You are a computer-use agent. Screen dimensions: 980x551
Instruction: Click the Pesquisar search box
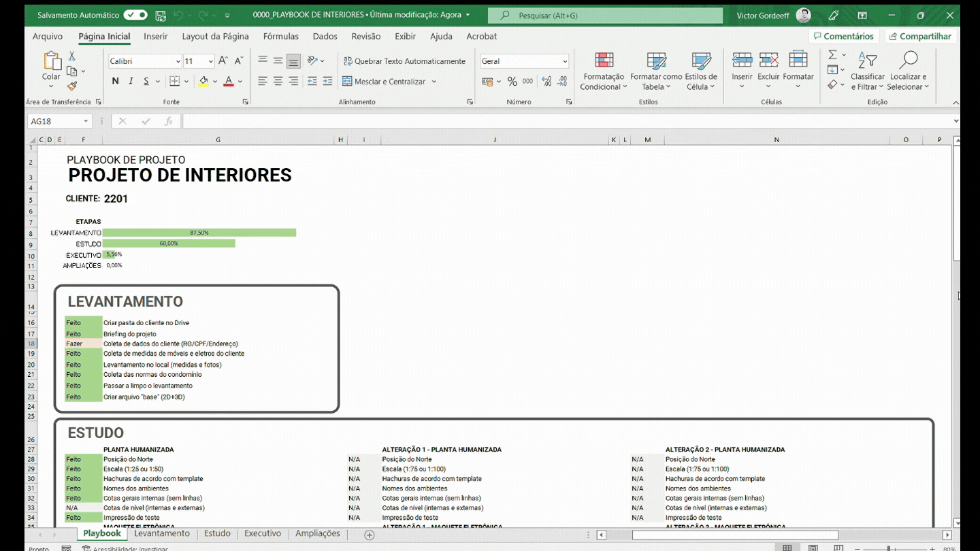pyautogui.click(x=606, y=15)
